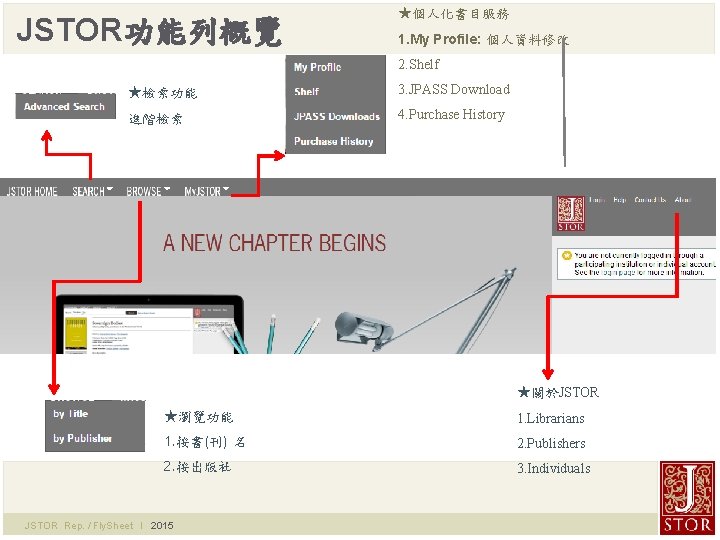Click the footer text 'JSTOR Rep. / FlySheet'
The image size is (720, 540).
click(79, 525)
